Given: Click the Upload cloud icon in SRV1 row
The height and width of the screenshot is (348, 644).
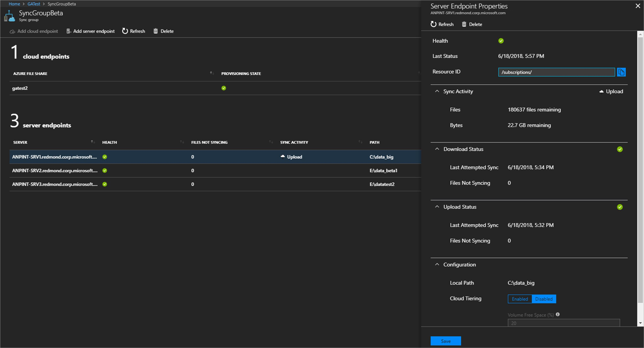Looking at the screenshot, I should 283,157.
